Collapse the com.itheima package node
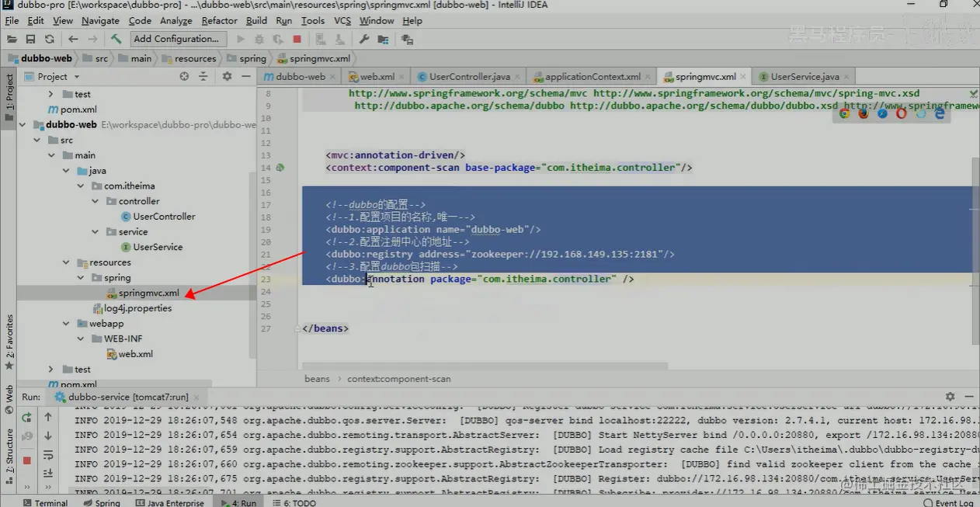The image size is (980, 507). pyautogui.click(x=82, y=186)
